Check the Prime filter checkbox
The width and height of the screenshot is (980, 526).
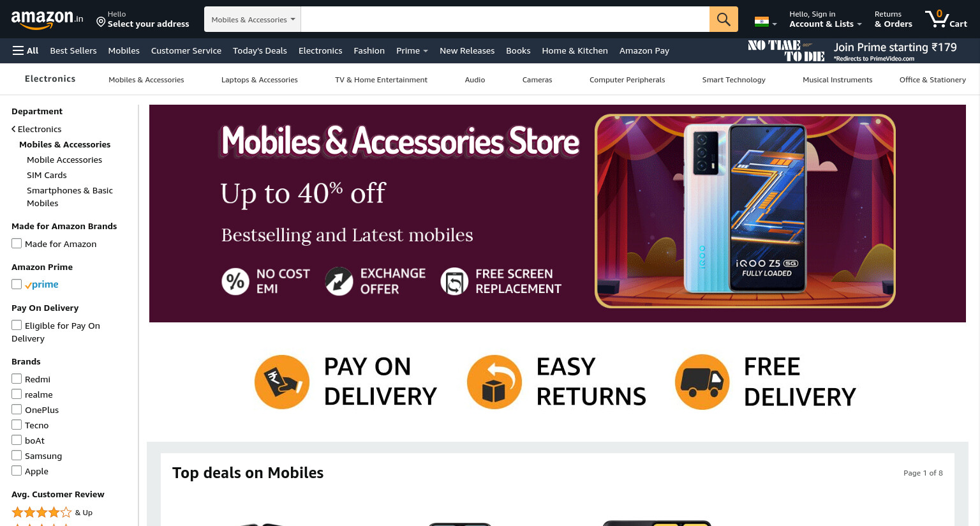tap(17, 284)
